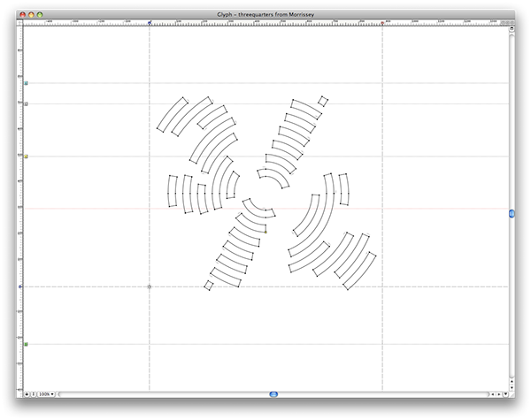
Task: Open the bottom-right corner popup menu
Action: click(505, 394)
